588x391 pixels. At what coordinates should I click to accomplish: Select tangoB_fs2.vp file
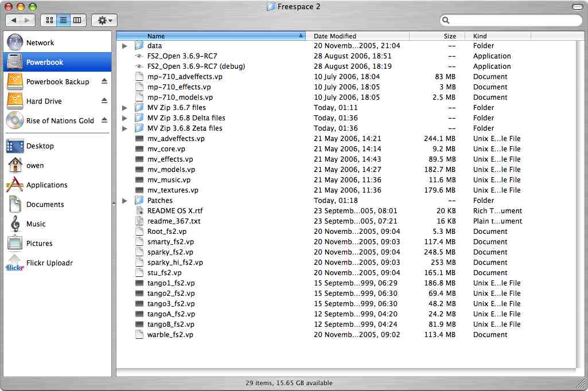pos(170,324)
